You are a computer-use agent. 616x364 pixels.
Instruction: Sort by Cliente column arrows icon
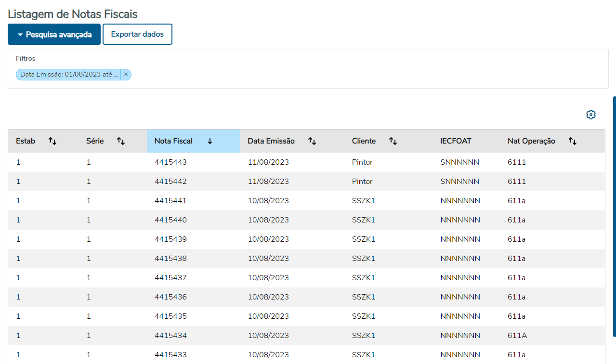click(x=393, y=141)
